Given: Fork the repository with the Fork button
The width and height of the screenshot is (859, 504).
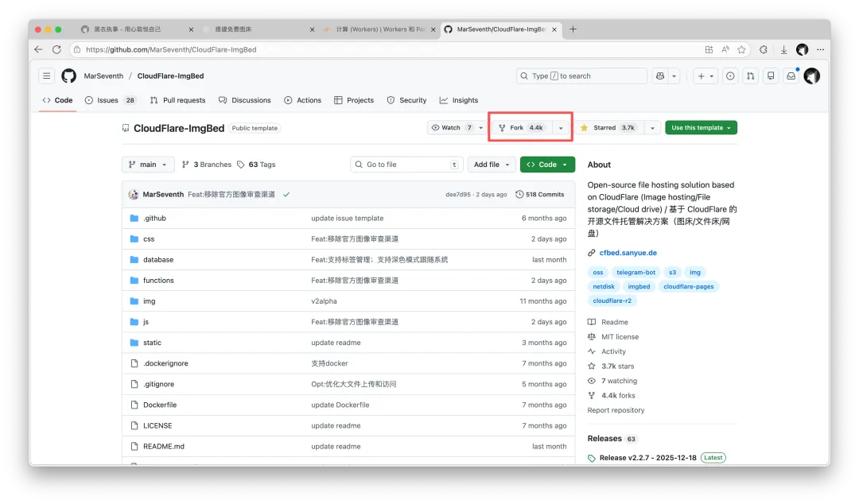Looking at the screenshot, I should pos(522,128).
